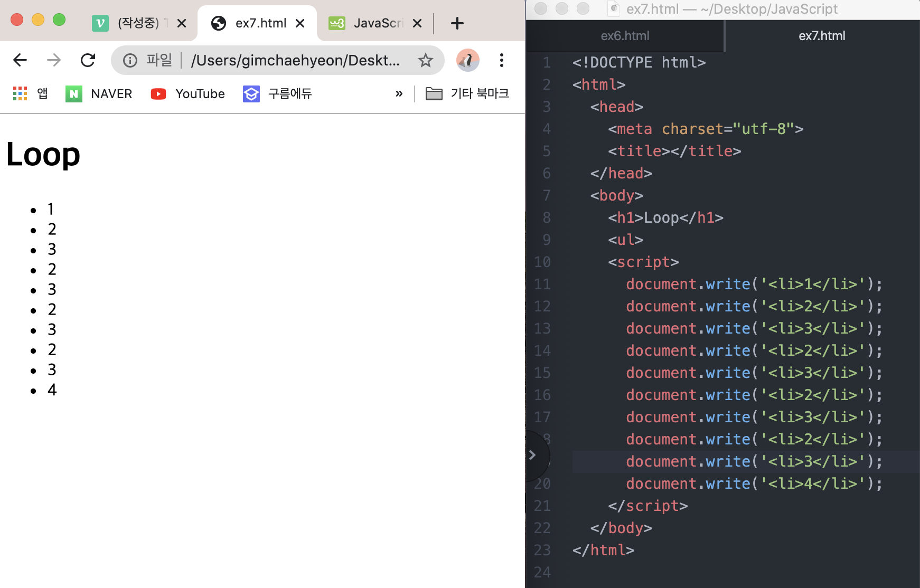Click the <ul> tag in the code
The width and height of the screenshot is (920, 588).
626,240
